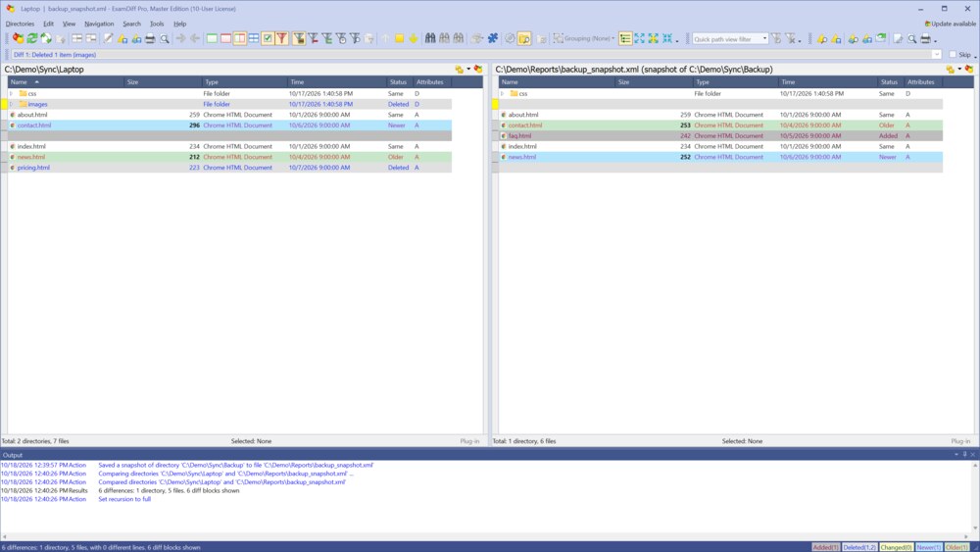Click the Next Difference right-arrow icon
The width and height of the screenshot is (980, 552).
180,39
